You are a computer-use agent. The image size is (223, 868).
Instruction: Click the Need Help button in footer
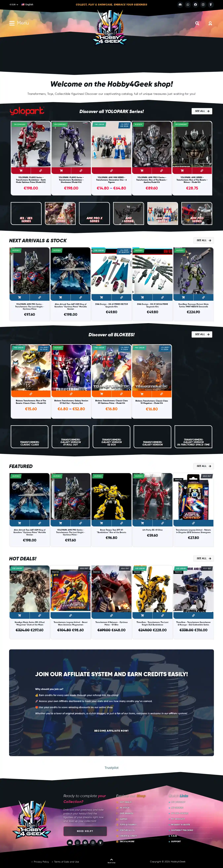[85, 831]
